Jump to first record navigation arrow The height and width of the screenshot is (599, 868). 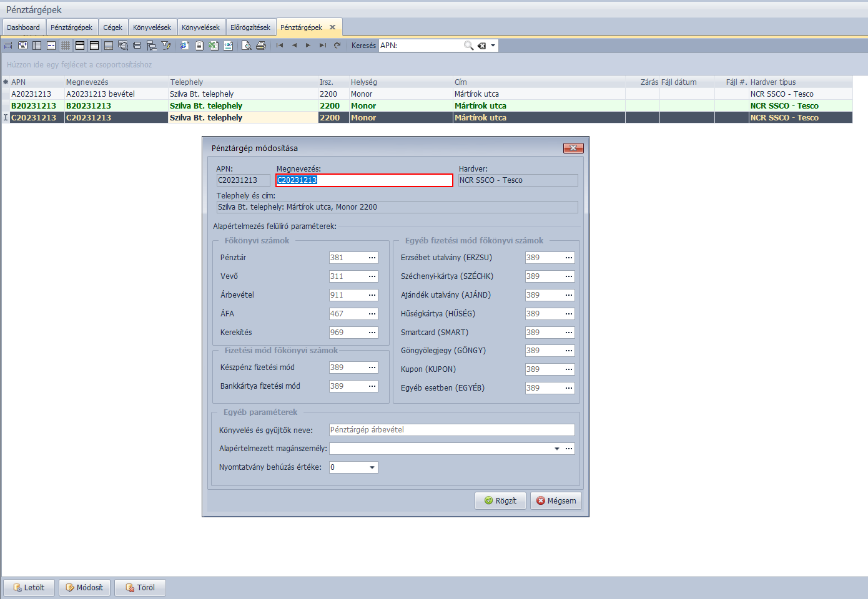(x=280, y=46)
